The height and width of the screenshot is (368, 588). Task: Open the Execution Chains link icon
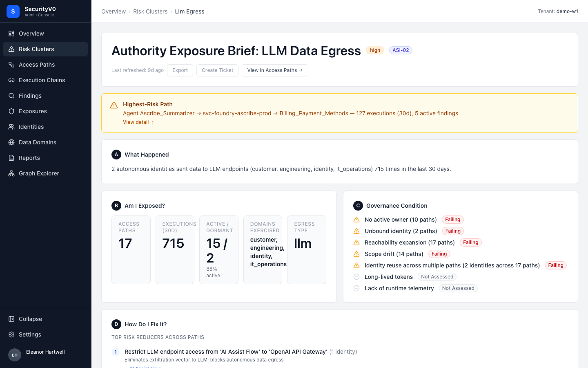coord(11,80)
